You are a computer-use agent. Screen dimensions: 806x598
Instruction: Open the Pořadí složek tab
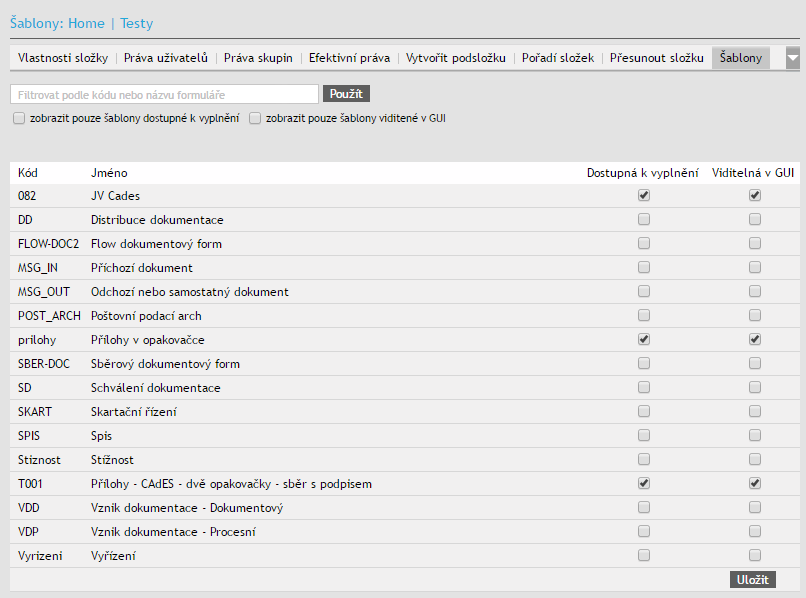point(558,58)
